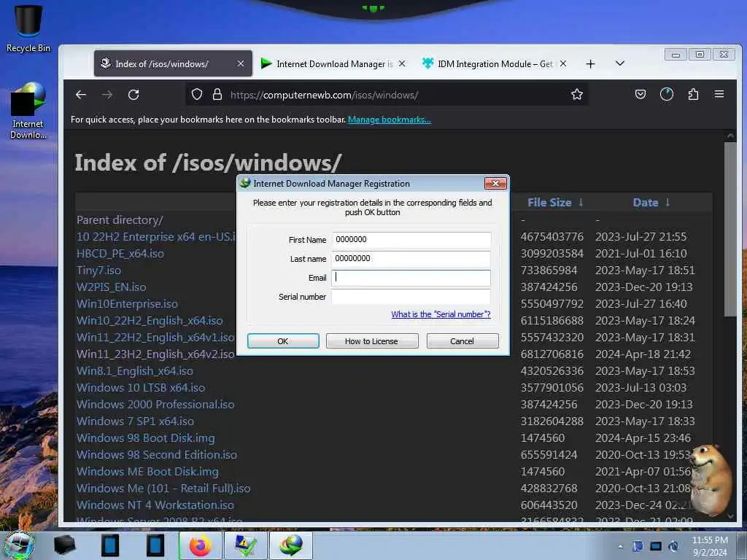The width and height of the screenshot is (747, 560).
Task: Open Windows 98 Second Edition.iso link
Action: 157,455
